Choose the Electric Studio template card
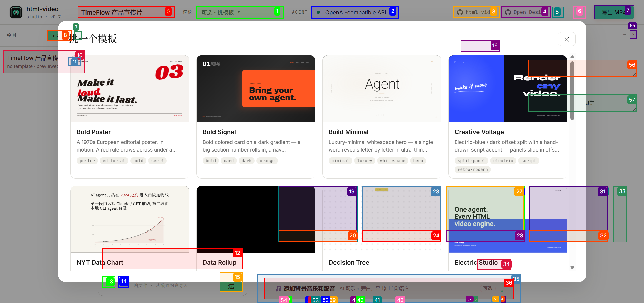This screenshot has height=303, width=644. click(508, 229)
